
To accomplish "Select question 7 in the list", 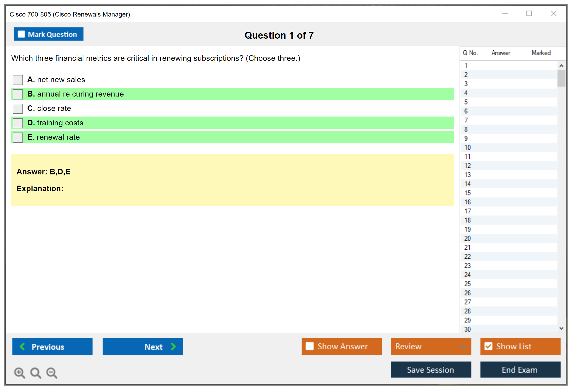I will pos(466,120).
